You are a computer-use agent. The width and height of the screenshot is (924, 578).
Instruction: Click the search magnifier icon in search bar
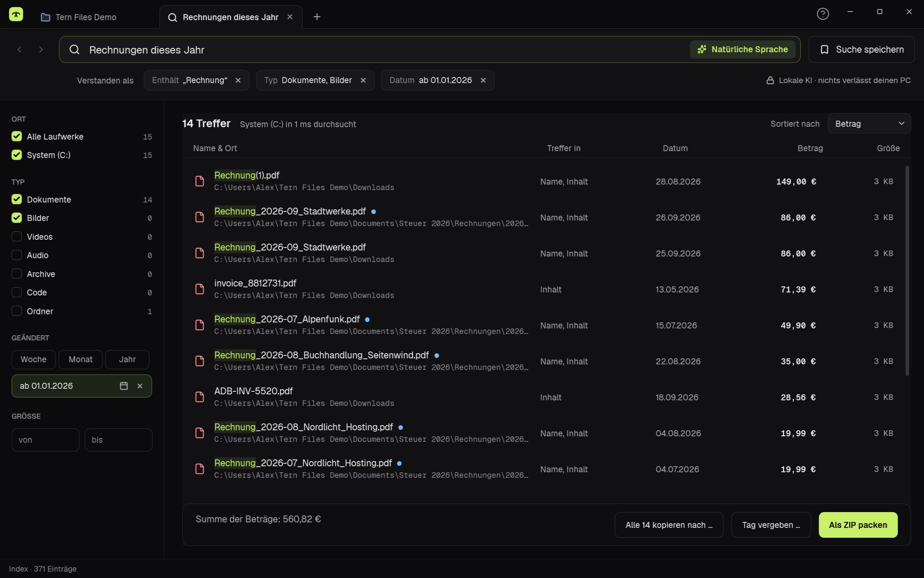(74, 50)
